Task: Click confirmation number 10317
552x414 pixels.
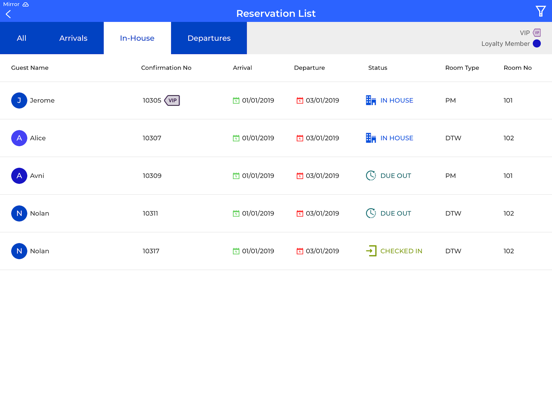Action: pos(151,251)
